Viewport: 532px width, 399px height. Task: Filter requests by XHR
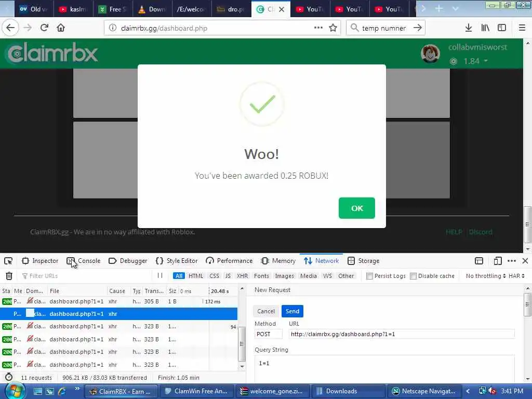pyautogui.click(x=242, y=276)
